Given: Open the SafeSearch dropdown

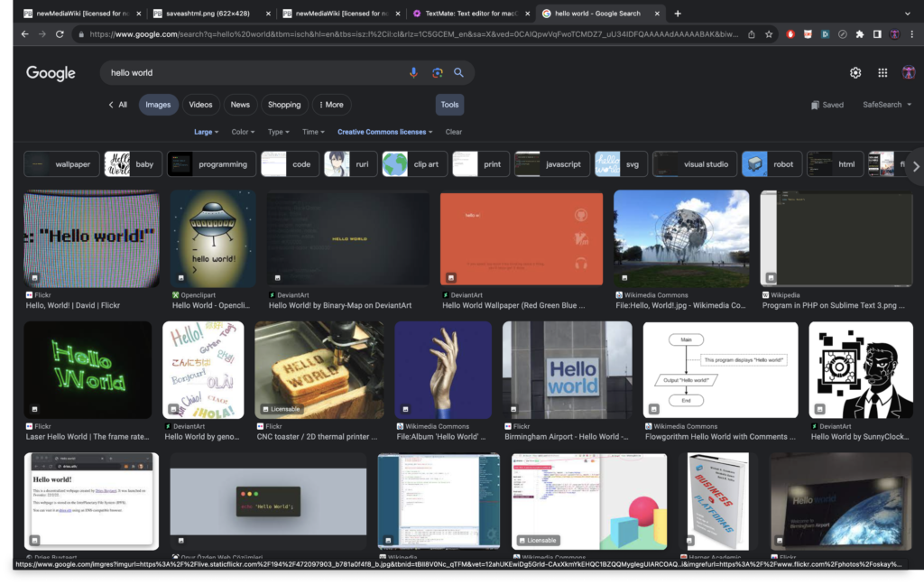Looking at the screenshot, I should [886, 105].
